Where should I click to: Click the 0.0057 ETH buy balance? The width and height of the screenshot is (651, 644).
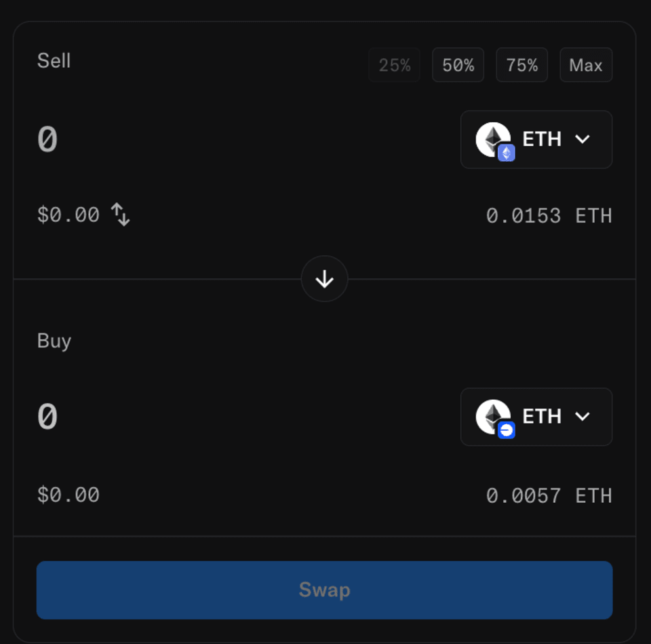point(549,495)
